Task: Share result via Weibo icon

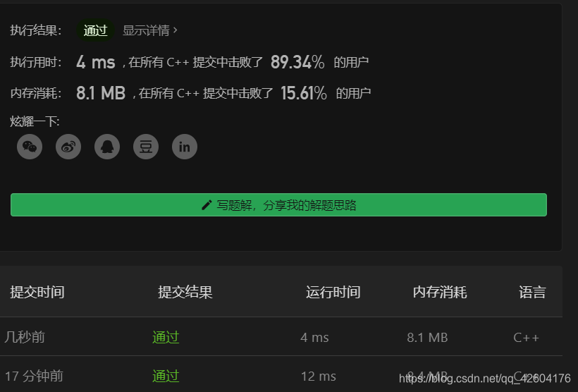Action: 68,147
